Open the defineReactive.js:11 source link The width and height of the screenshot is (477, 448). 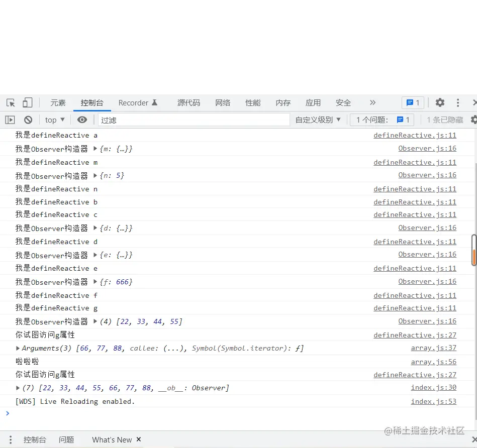click(415, 135)
